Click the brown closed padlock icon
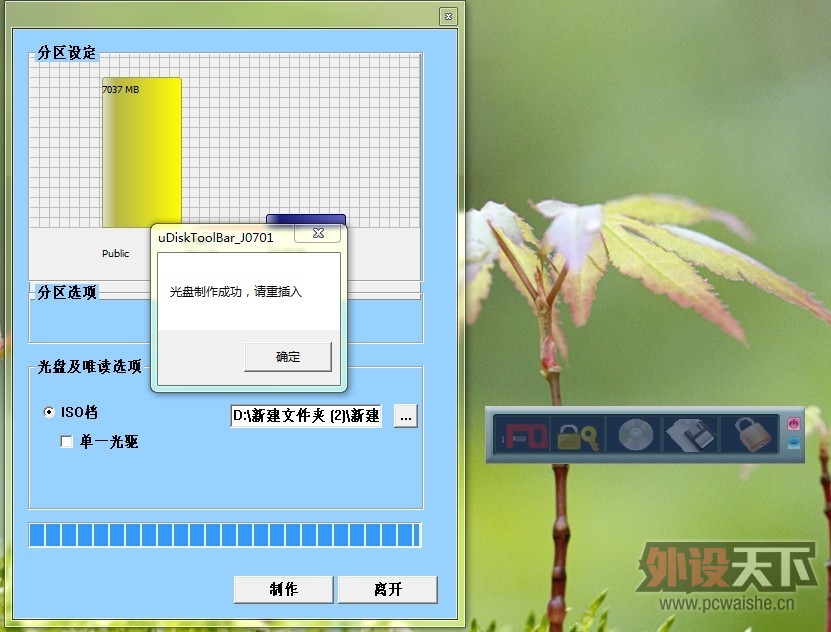 coord(749,436)
